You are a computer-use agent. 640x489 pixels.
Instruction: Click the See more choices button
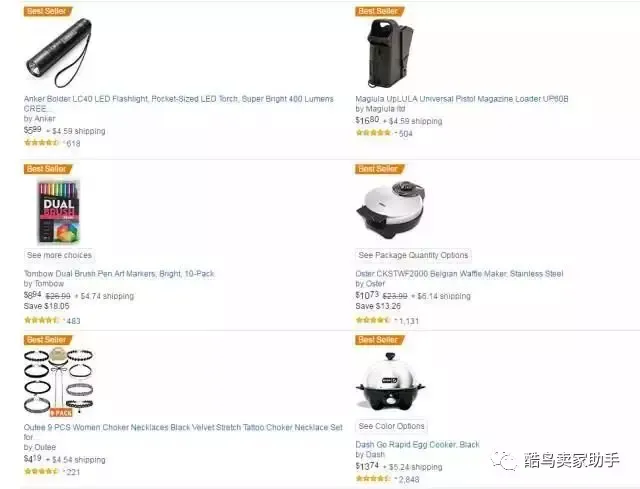pyautogui.click(x=59, y=256)
